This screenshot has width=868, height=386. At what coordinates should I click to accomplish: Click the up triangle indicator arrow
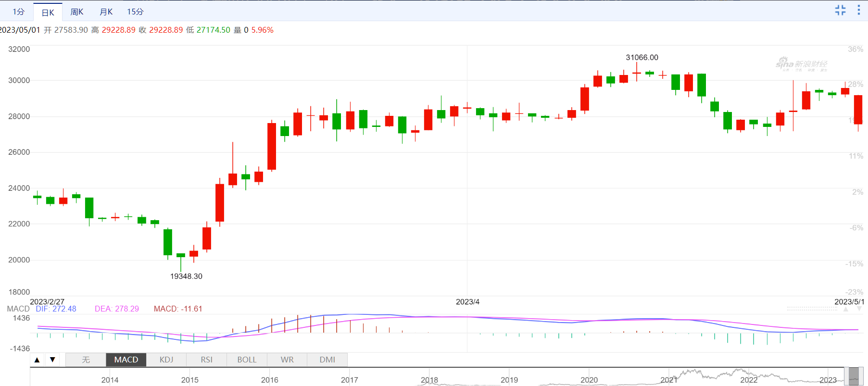pos(37,360)
